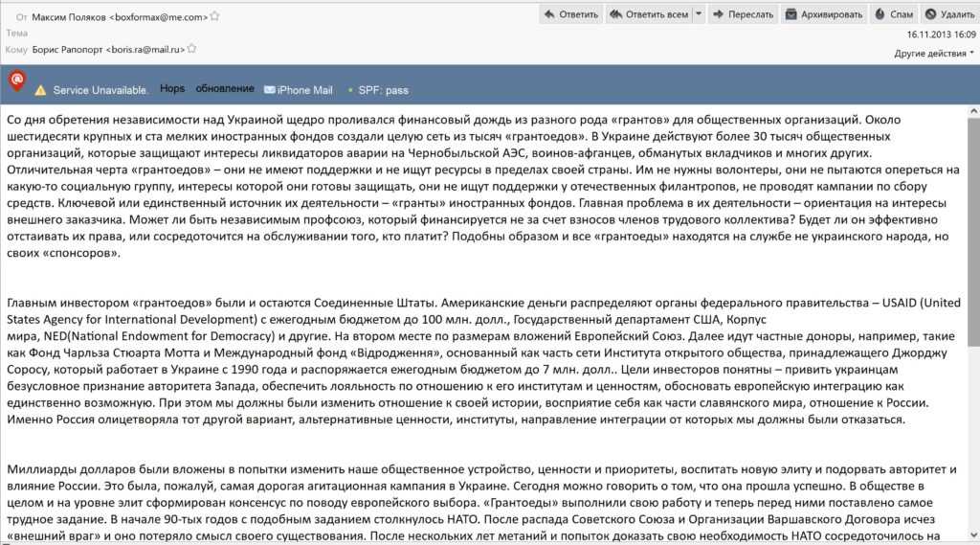Delete the message with Удалить
Viewport: 980px width, 545px height.
click(949, 13)
